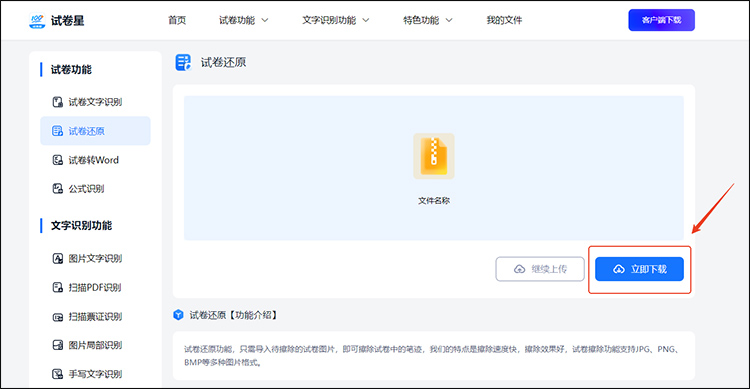Screen dimensions: 750x389
Task: Select 图片局部识别 in sidebar
Action: click(95, 345)
